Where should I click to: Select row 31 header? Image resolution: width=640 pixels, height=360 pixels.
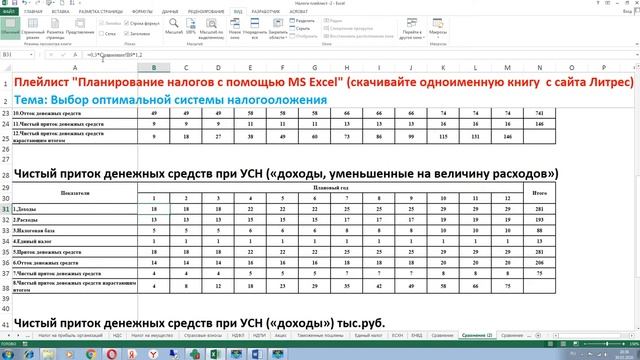coord(6,209)
